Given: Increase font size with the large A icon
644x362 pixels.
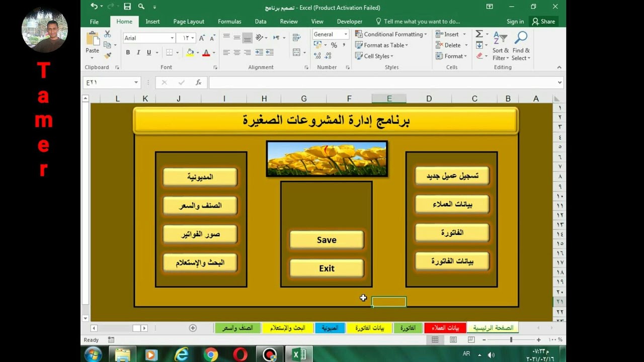Looking at the screenshot, I should tap(202, 38).
